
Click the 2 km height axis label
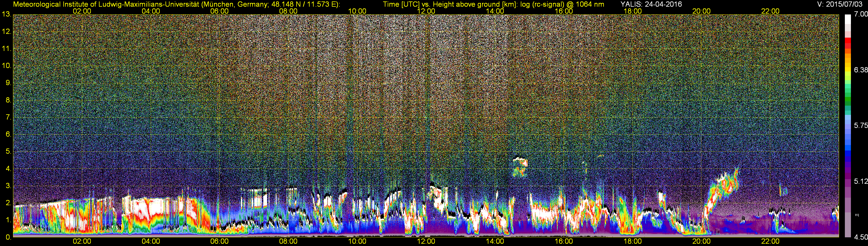click(8, 203)
